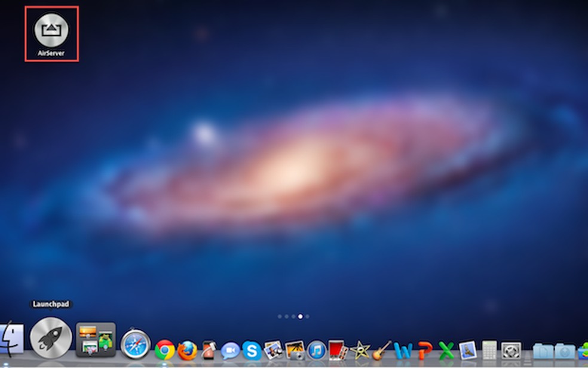Go to the fifth Launchpad page dot
Screen dimensions: 588x368
point(308,317)
